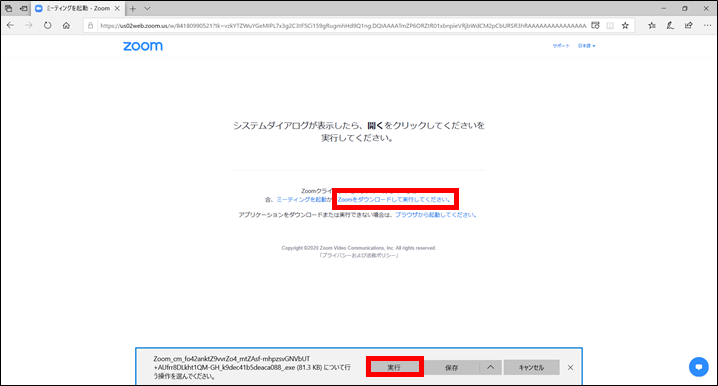Click the ブラウザから起動してください link
The height and width of the screenshot is (386, 718).
436,215
